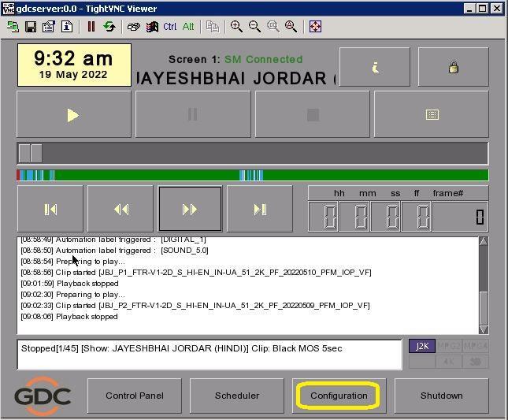Click the frame# number field
This screenshot has height=420, width=508.
[x=460, y=217]
